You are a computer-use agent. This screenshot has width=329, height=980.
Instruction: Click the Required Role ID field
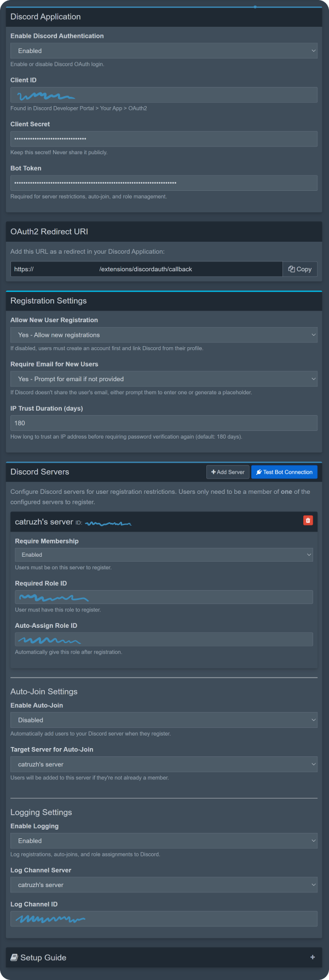pyautogui.click(x=164, y=597)
